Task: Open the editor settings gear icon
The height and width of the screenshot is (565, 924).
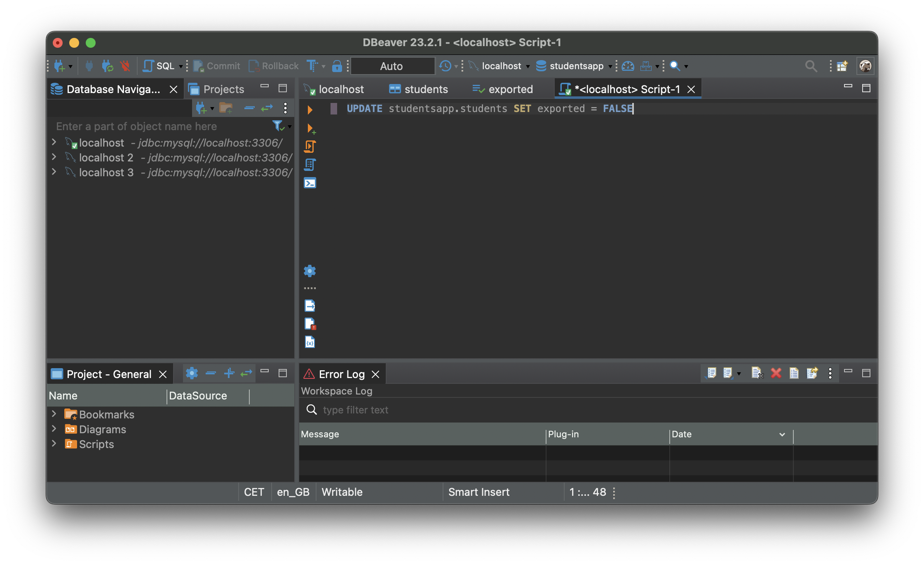Action: click(310, 271)
